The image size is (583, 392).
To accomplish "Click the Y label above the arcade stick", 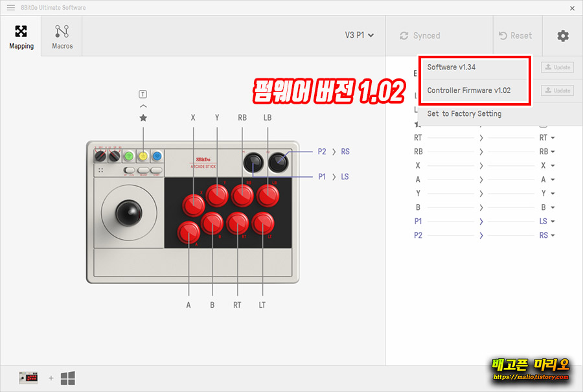I will [217, 117].
